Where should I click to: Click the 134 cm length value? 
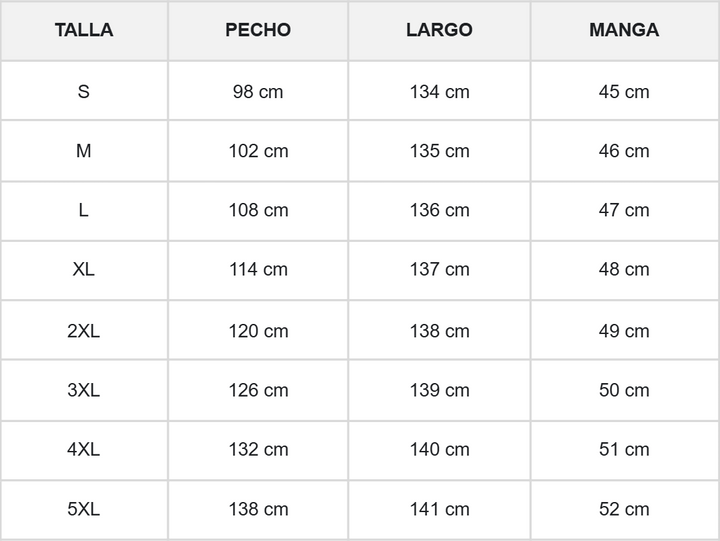[439, 91]
